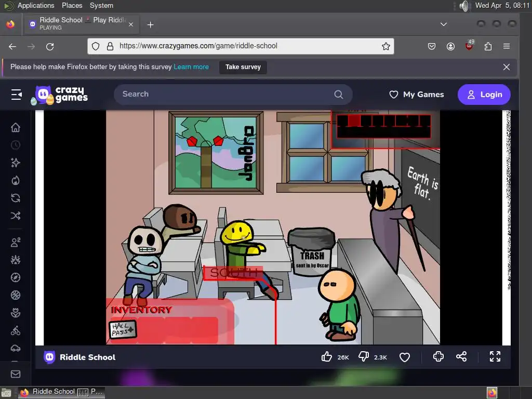Go to the CrazyGames logo homepage
This screenshot has height=399, width=532.
59,95
